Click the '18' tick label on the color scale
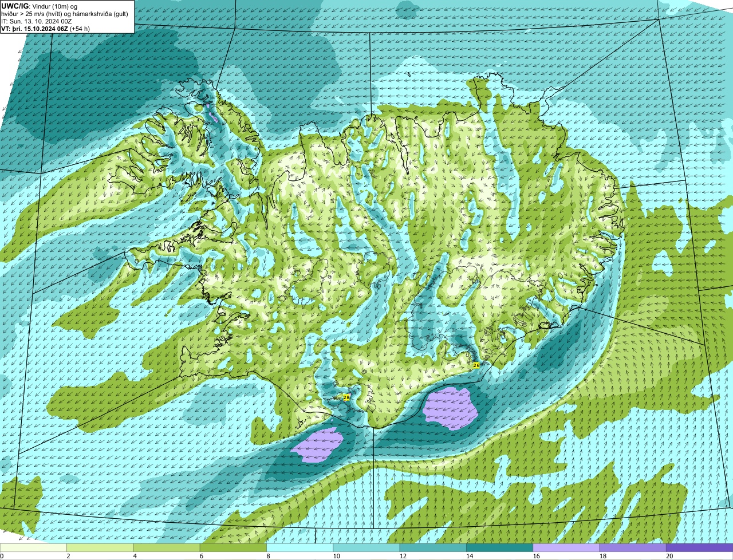This screenshot has width=733, height=560. tap(602, 556)
